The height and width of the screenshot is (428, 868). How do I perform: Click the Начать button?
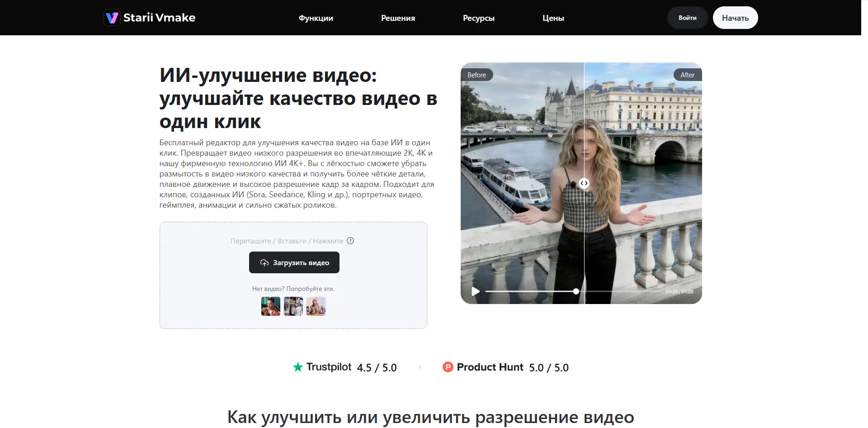click(x=735, y=18)
